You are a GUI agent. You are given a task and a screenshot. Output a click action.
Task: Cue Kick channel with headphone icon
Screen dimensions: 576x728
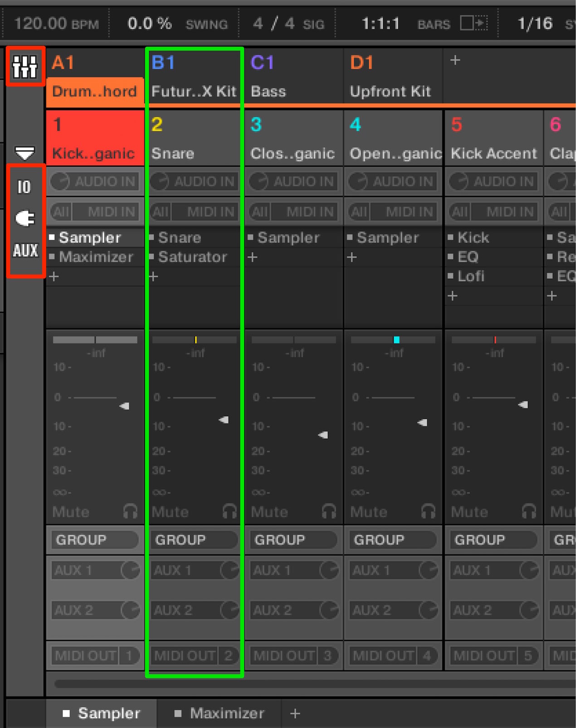tap(130, 511)
